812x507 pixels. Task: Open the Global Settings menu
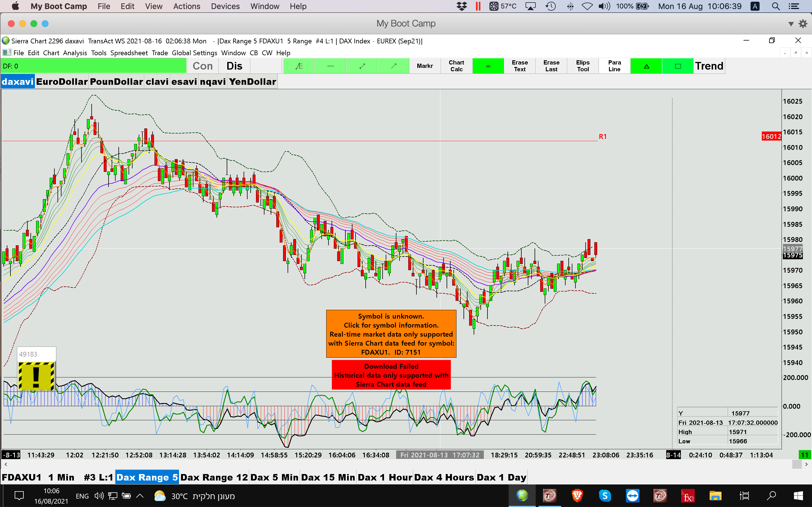[x=194, y=53]
